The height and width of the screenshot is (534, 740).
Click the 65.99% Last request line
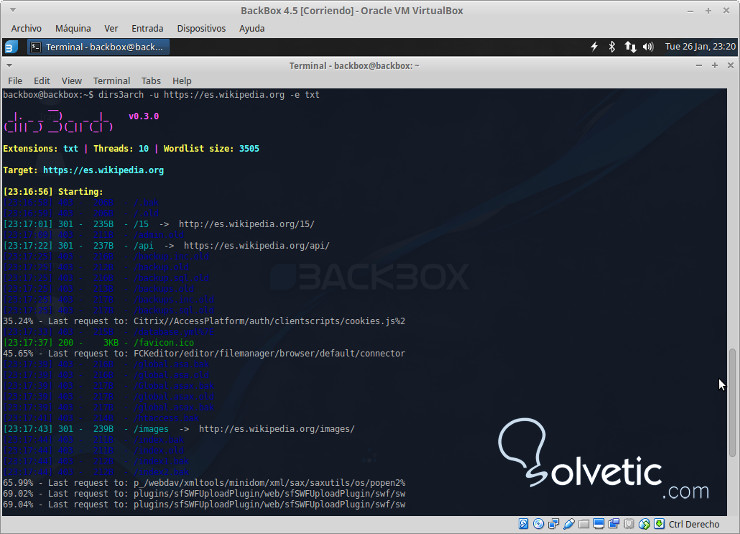click(x=204, y=483)
